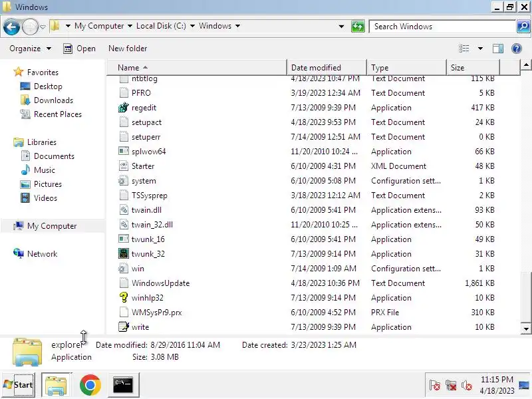Image resolution: width=532 pixels, height=399 pixels.
Task: Click the Help question mark icon
Action: tap(517, 49)
